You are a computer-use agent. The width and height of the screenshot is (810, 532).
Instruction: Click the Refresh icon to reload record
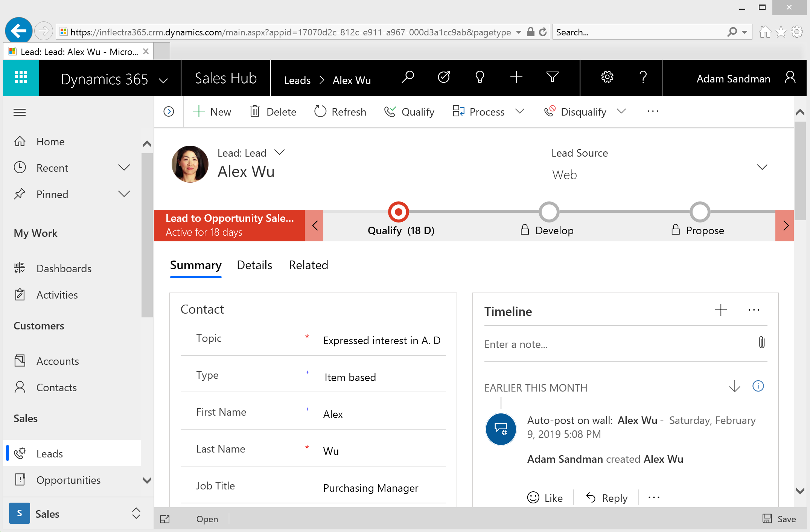pos(320,111)
